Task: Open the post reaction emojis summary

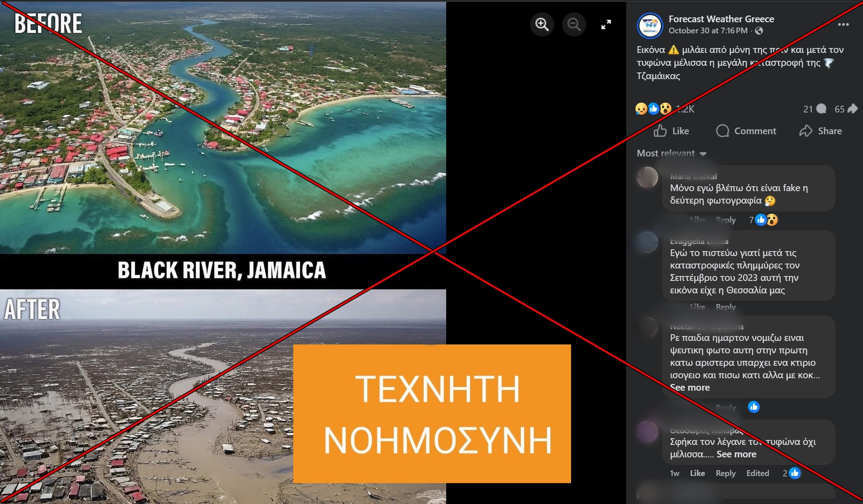Action: click(x=653, y=109)
